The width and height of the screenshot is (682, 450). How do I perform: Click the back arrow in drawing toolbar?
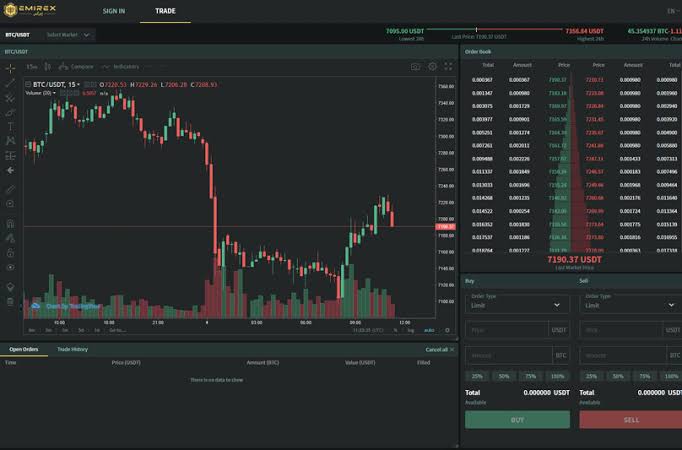[x=10, y=170]
